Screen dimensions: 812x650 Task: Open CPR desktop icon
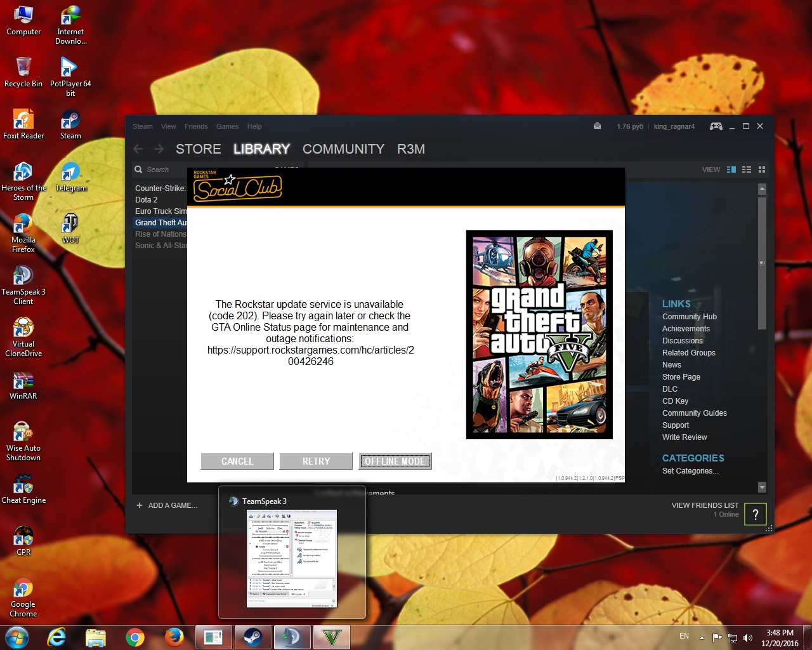tap(23, 541)
